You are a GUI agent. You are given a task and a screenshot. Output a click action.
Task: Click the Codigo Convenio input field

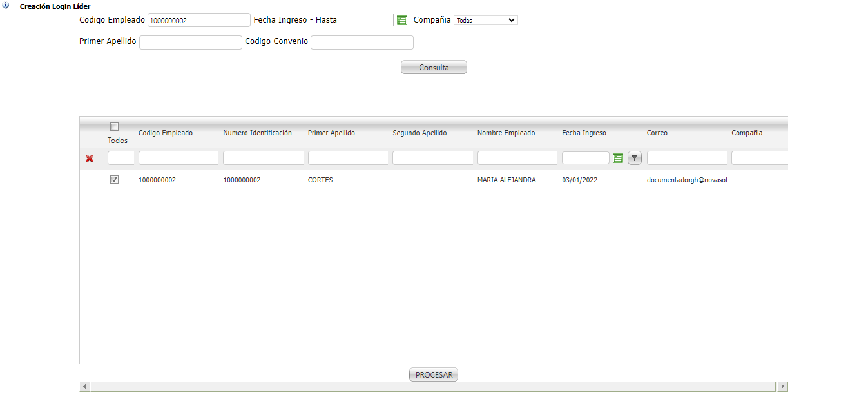[362, 43]
